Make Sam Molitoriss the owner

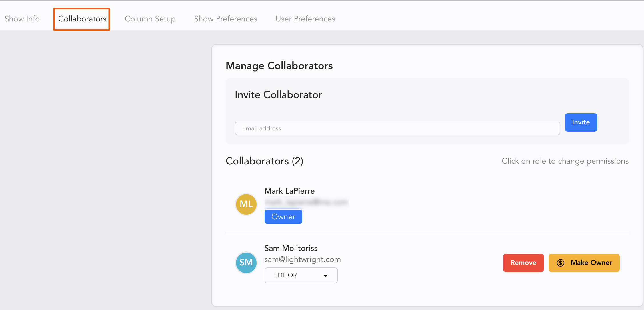[584, 263]
